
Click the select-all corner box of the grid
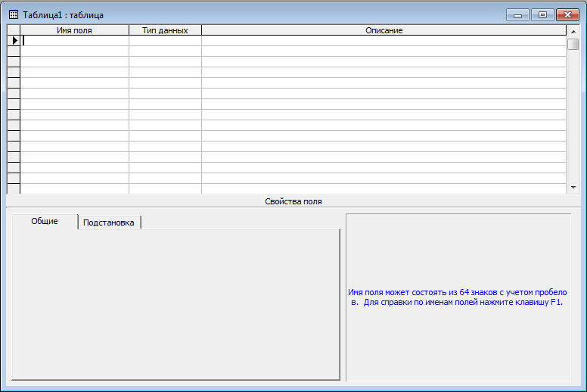pos(14,30)
